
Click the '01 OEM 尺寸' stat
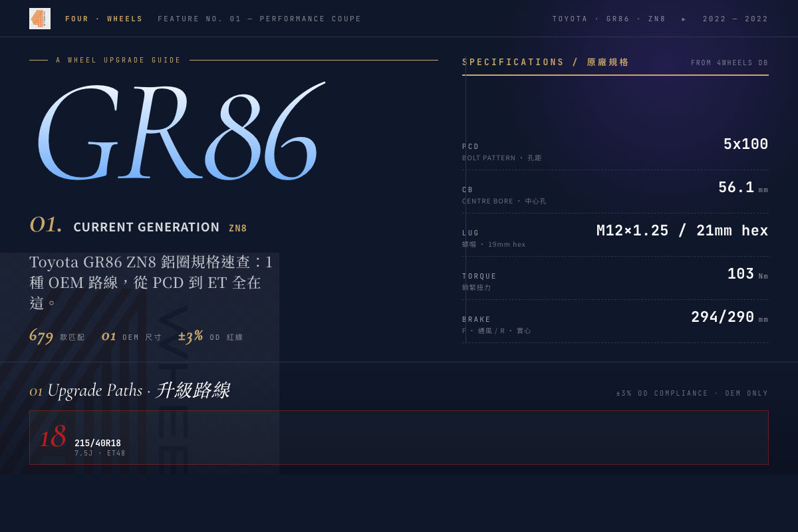(132, 336)
